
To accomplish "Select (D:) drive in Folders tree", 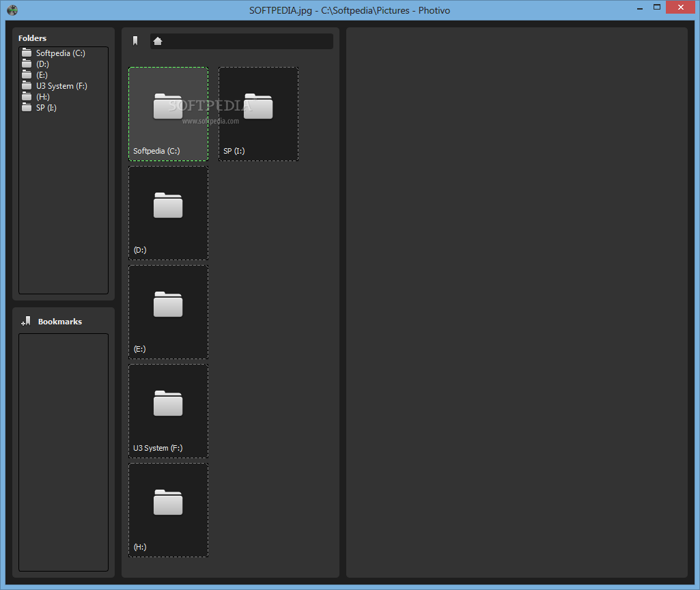I will (x=42, y=64).
